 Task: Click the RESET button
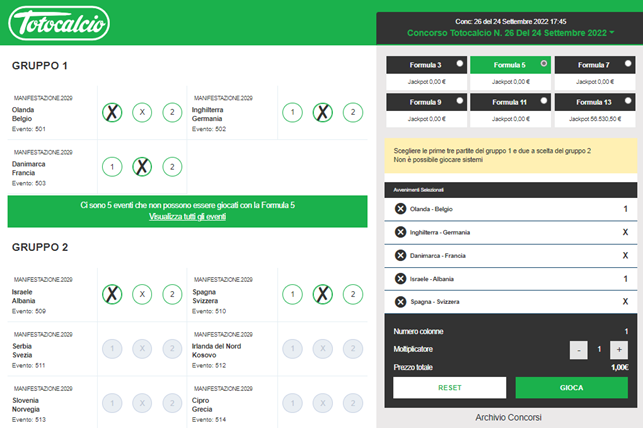pyautogui.click(x=448, y=387)
